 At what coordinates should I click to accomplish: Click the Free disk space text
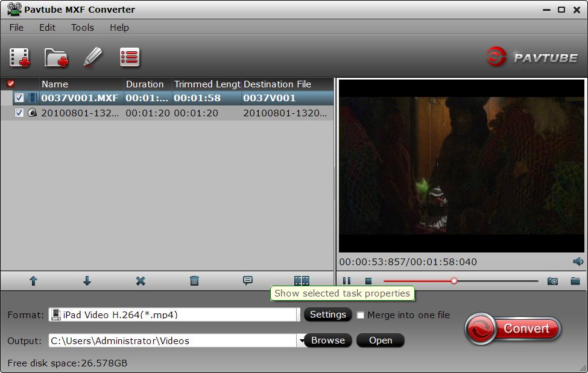click(x=68, y=363)
